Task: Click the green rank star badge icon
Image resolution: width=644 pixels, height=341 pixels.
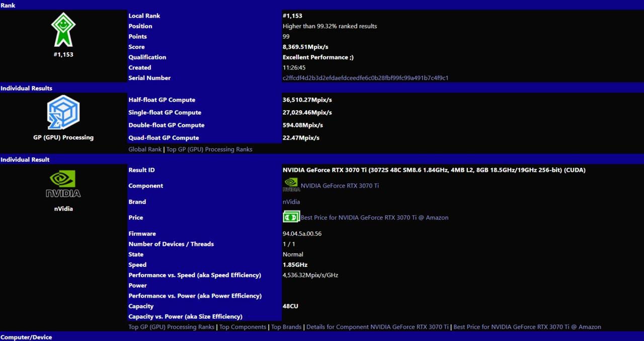Action: (x=63, y=30)
